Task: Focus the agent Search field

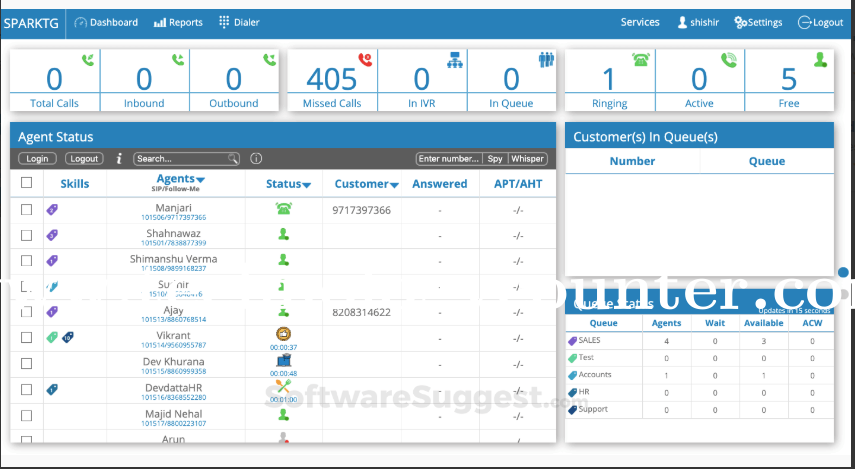Action: [x=186, y=159]
